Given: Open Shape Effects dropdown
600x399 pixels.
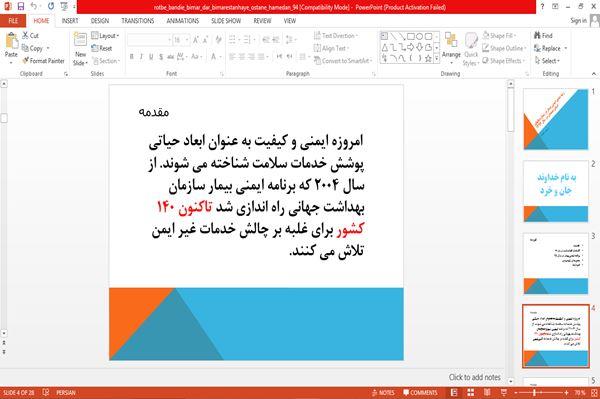Looking at the screenshot, I should (x=504, y=61).
